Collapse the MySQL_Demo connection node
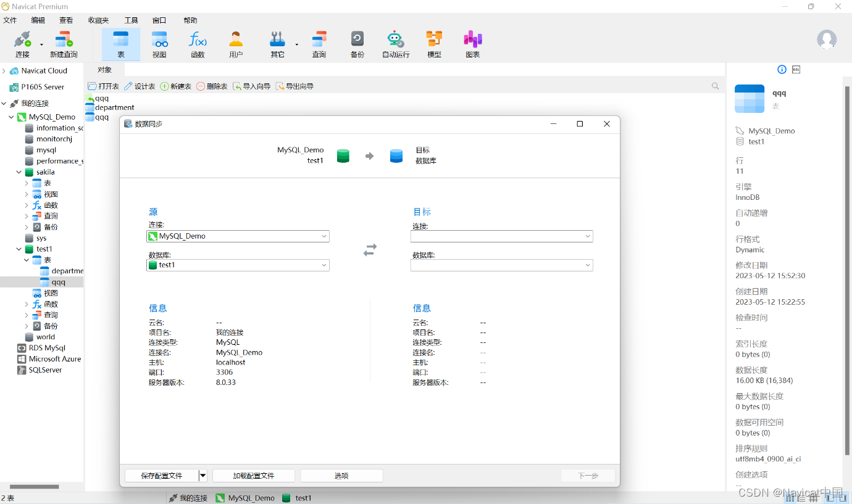 pos(11,117)
